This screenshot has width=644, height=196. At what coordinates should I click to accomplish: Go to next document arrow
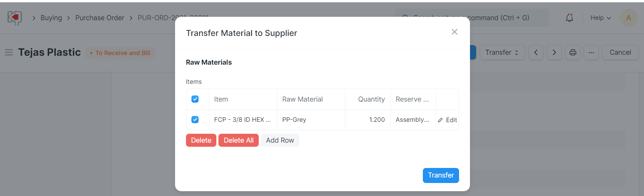[x=554, y=52]
